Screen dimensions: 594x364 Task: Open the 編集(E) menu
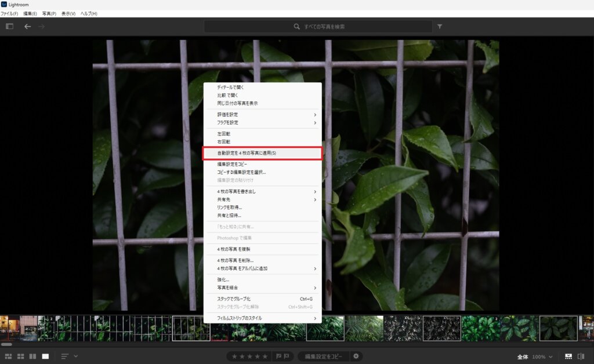(x=30, y=14)
